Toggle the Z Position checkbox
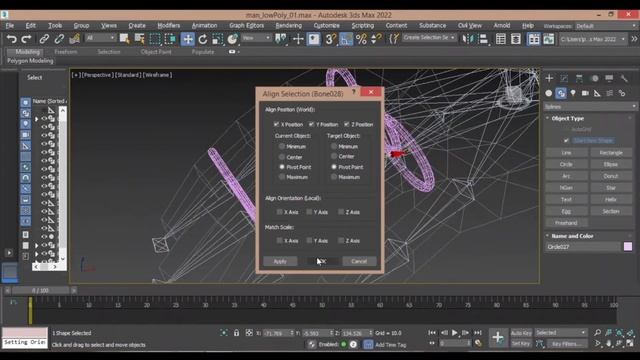 click(x=347, y=124)
